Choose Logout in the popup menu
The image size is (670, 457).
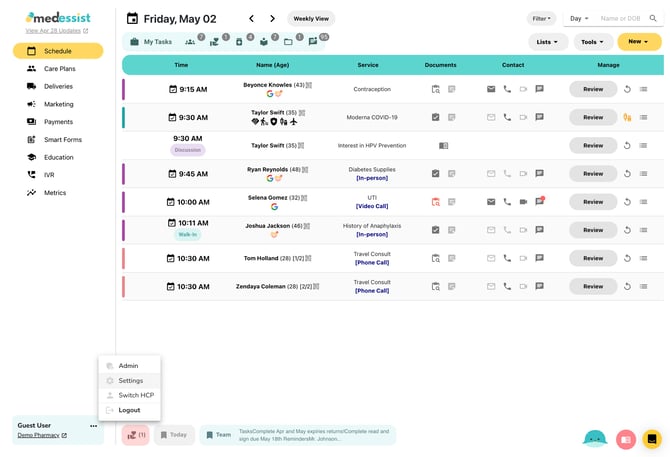pos(129,410)
